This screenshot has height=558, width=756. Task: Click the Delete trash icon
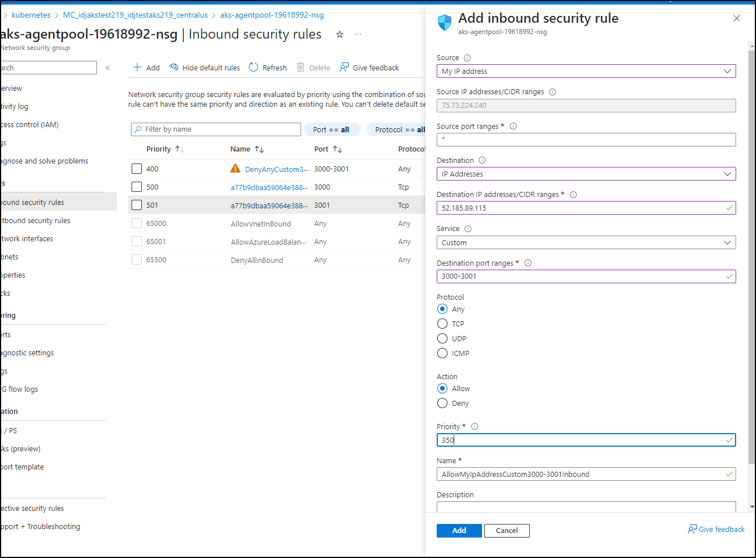tap(301, 68)
